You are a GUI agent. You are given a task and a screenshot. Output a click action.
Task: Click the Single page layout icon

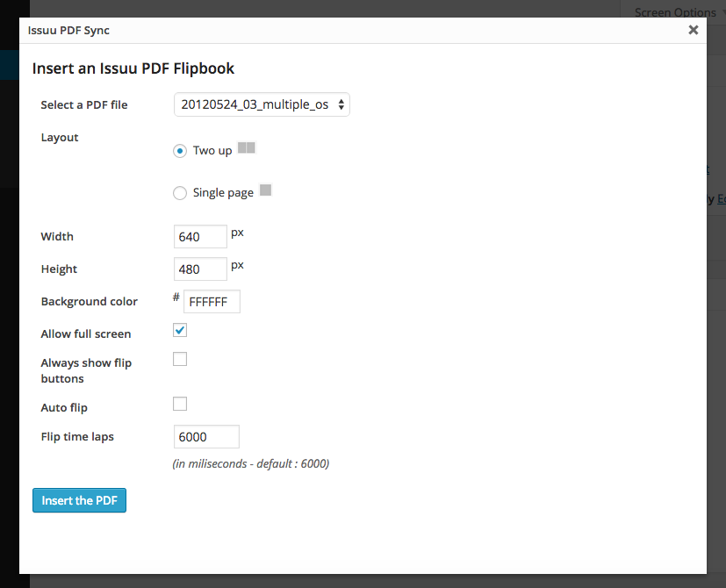265,190
